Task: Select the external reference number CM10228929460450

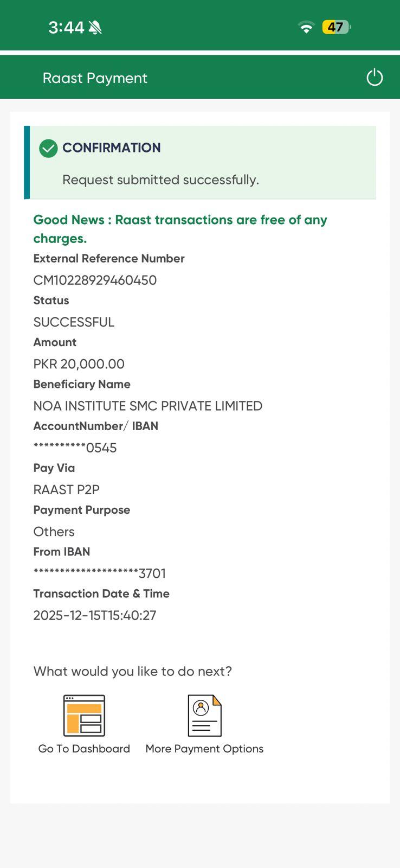Action: click(x=95, y=280)
